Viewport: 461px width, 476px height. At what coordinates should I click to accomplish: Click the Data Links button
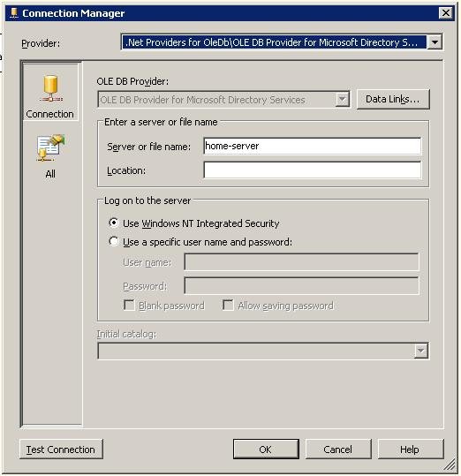pyautogui.click(x=393, y=99)
